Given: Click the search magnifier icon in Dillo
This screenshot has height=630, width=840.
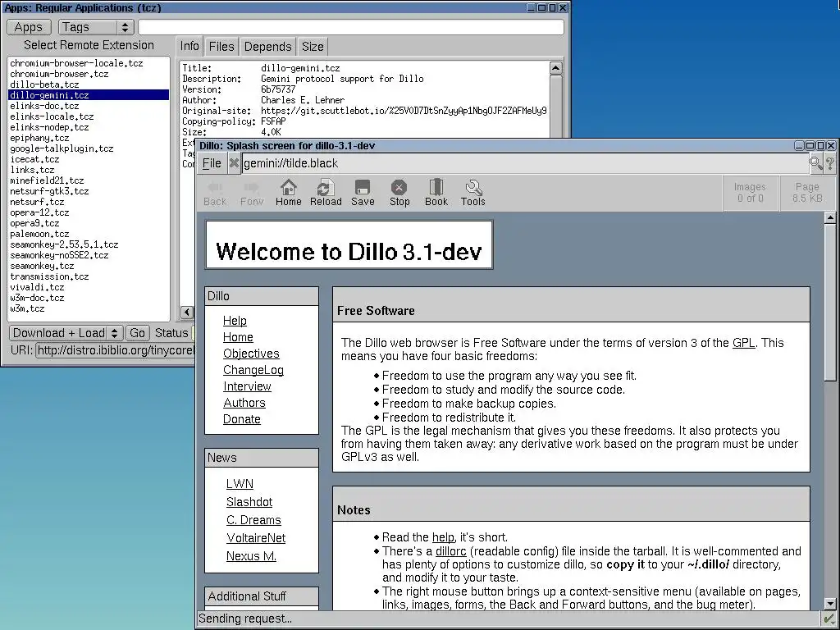Looking at the screenshot, I should point(816,163).
